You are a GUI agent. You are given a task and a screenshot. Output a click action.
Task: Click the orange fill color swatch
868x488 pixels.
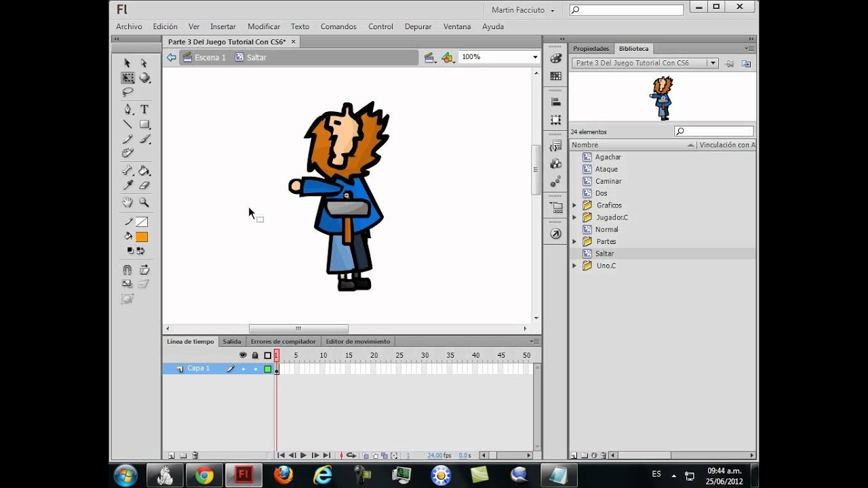click(x=142, y=237)
